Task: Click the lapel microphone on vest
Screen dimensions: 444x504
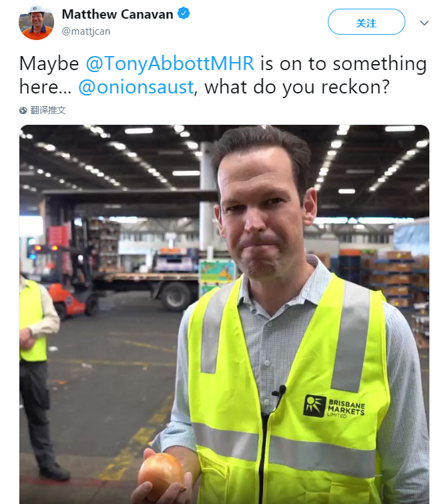Action: click(278, 393)
